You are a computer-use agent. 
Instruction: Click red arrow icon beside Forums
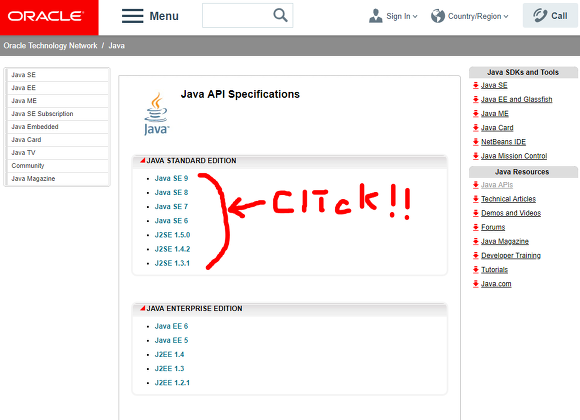pyautogui.click(x=476, y=227)
